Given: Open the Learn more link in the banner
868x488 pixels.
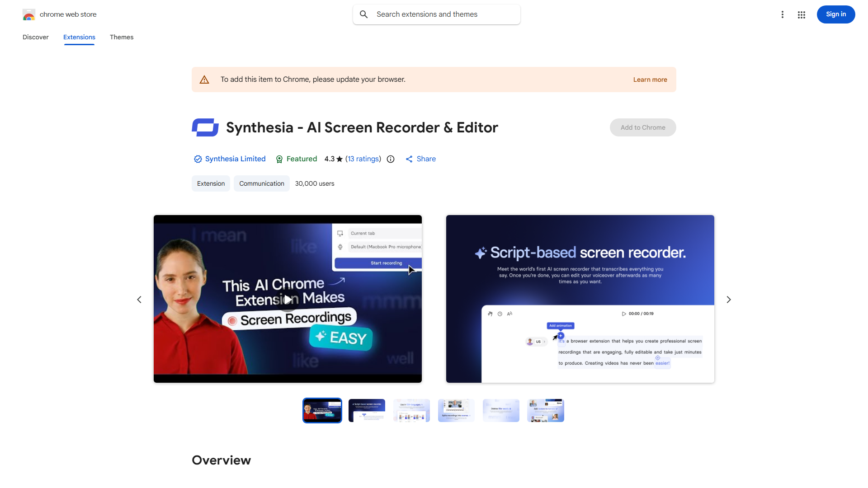Looking at the screenshot, I should (x=650, y=79).
